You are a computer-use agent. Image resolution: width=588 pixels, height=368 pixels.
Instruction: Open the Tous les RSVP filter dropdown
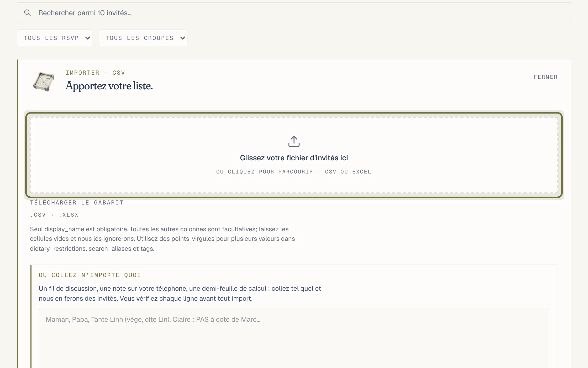[x=55, y=38]
